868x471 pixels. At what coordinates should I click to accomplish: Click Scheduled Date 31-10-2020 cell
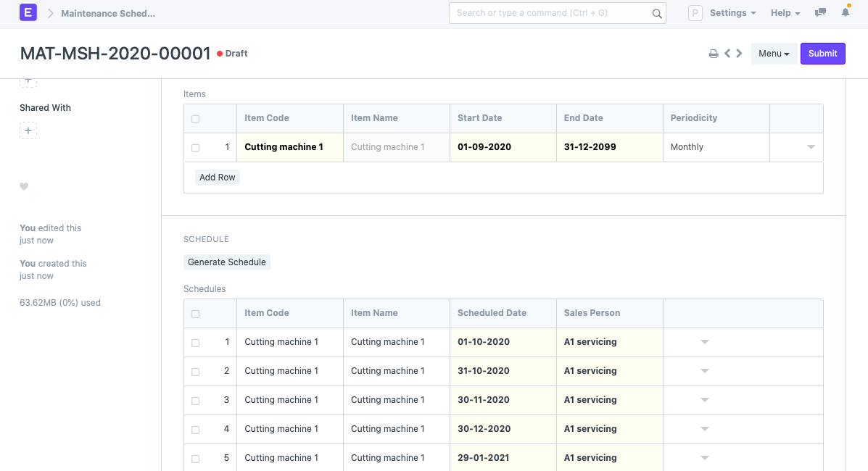503,371
